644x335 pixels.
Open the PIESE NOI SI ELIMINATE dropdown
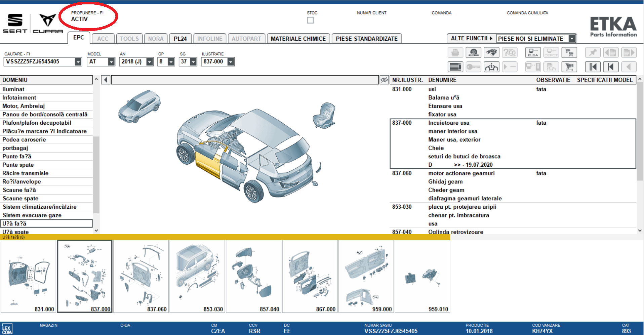tap(572, 39)
